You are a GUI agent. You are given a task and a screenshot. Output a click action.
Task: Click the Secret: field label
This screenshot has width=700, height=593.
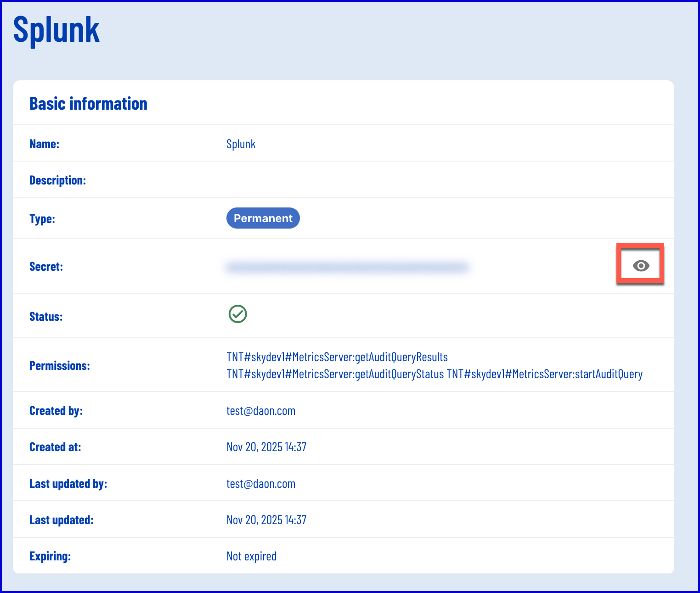tap(46, 267)
